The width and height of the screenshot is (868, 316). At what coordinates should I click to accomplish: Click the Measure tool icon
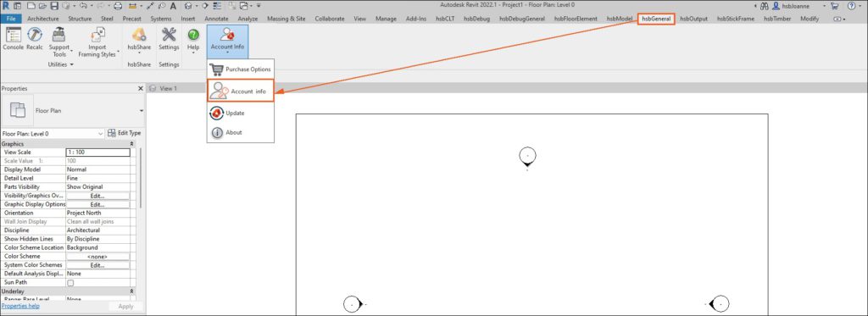[x=133, y=6]
